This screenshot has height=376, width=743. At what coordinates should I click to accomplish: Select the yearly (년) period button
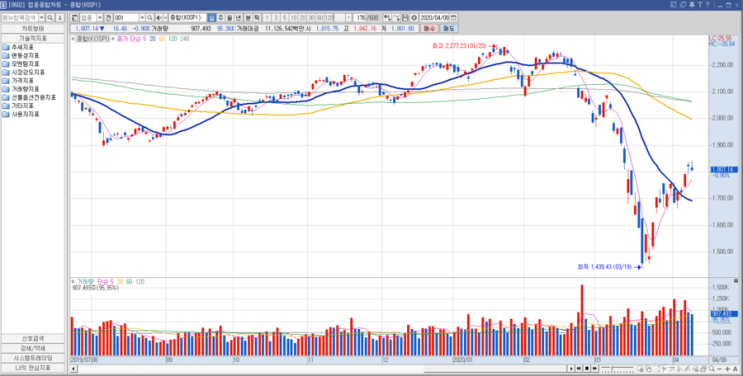tap(238, 18)
